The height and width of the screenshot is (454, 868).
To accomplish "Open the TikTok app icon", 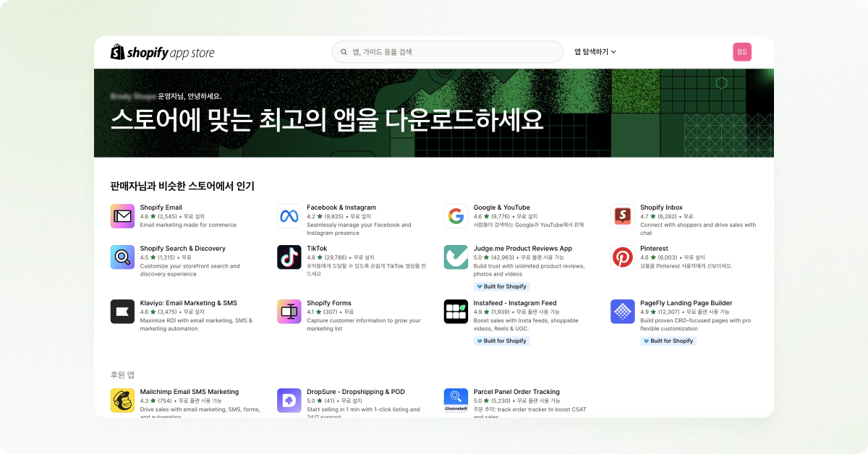I will [289, 257].
